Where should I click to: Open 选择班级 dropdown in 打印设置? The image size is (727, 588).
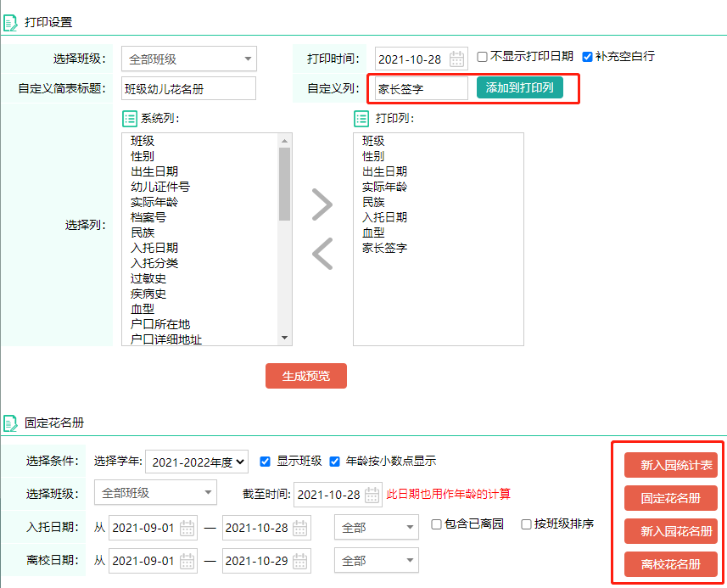(x=189, y=59)
